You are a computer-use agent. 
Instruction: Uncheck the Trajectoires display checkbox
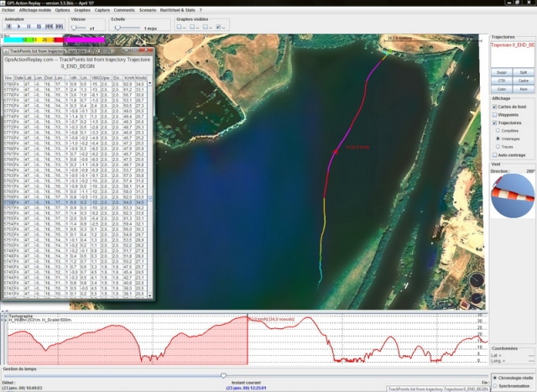click(x=494, y=123)
